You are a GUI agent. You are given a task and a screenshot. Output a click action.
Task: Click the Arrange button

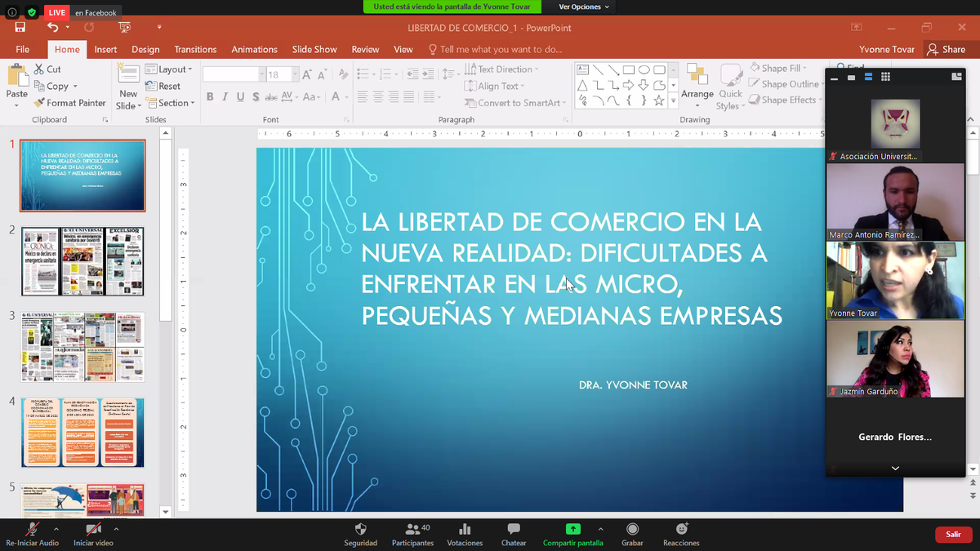[x=697, y=84]
